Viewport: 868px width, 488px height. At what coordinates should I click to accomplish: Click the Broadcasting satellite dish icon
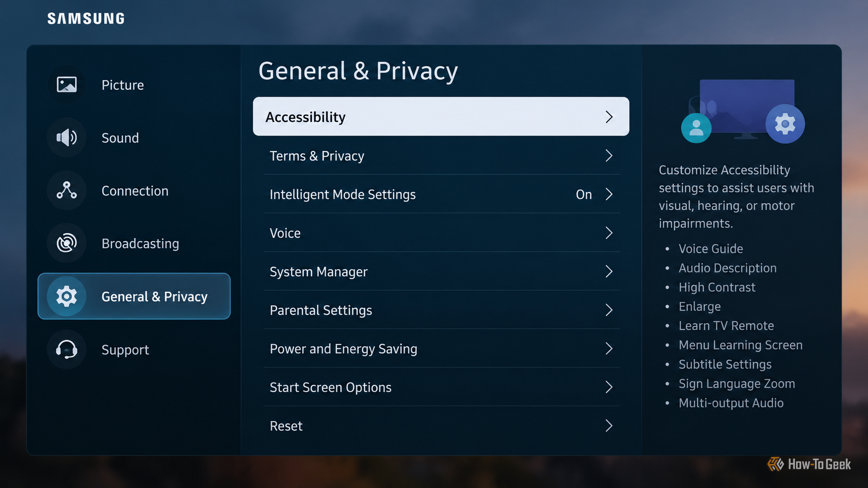pos(66,243)
